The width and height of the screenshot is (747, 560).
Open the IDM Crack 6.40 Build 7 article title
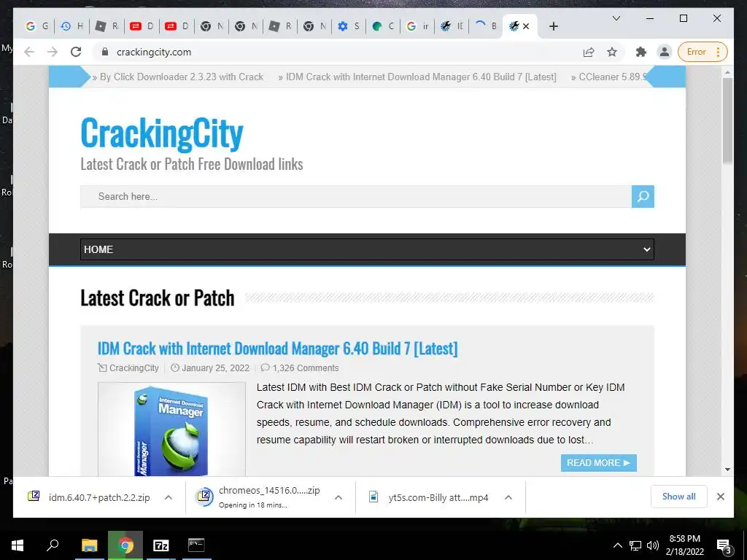pyautogui.click(x=277, y=349)
